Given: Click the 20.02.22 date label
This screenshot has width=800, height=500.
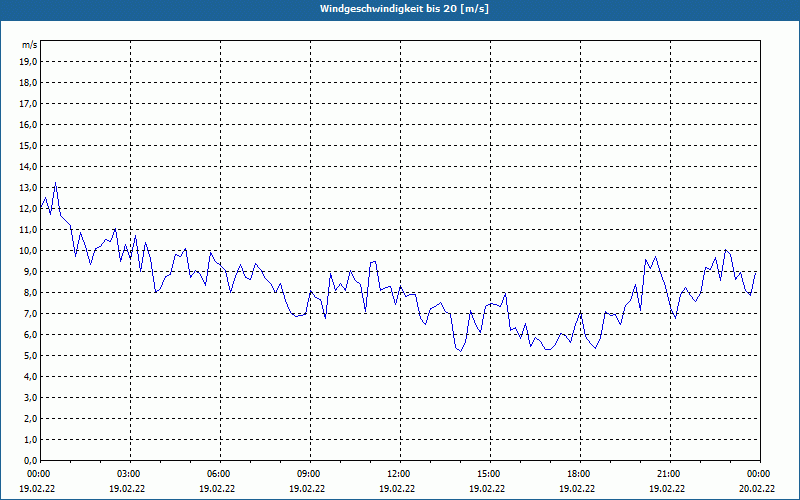Looking at the screenshot, I should [757, 488].
